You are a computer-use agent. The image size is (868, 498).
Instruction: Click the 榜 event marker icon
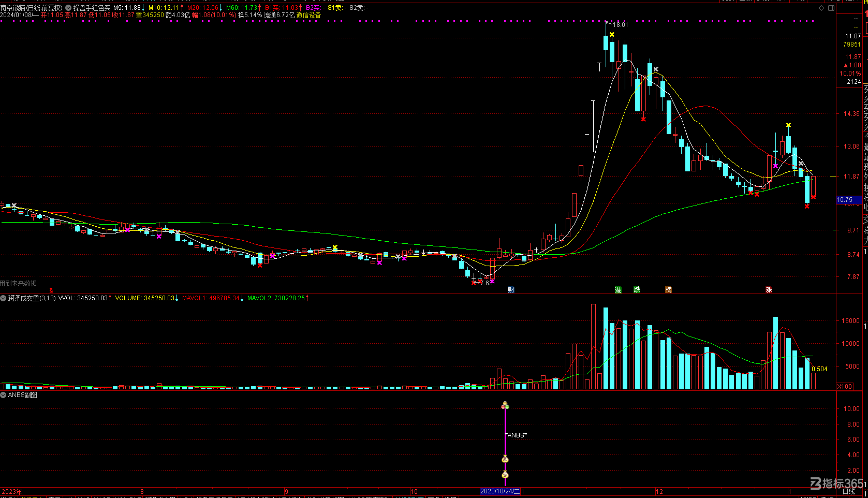668,290
